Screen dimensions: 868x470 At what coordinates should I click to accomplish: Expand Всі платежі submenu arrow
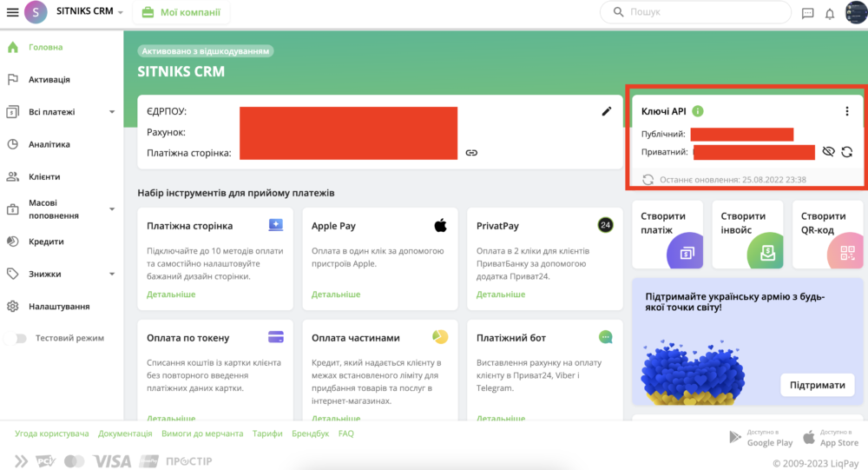click(x=112, y=112)
